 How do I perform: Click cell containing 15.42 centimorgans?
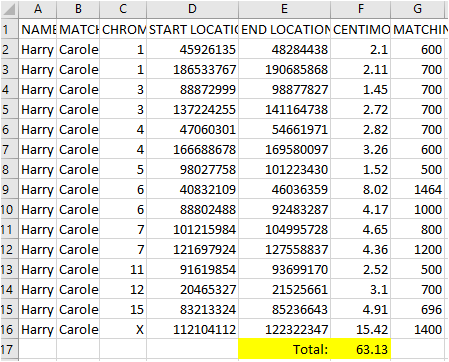(361, 329)
